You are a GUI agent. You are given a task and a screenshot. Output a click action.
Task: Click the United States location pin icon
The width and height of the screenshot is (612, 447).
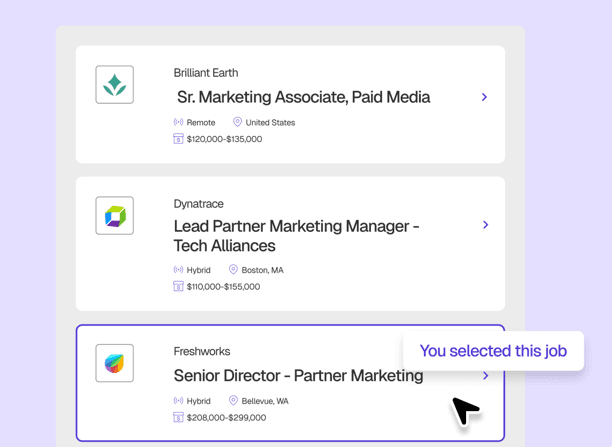pyautogui.click(x=237, y=123)
